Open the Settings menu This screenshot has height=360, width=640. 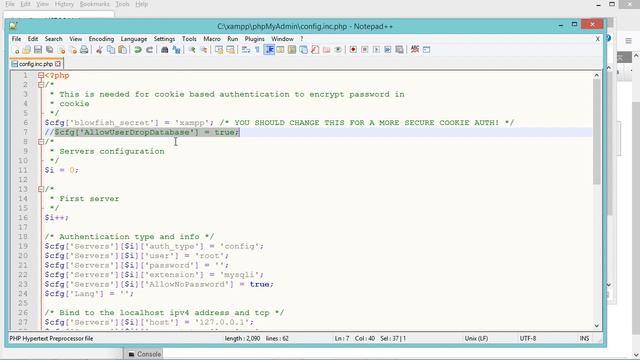click(x=164, y=39)
